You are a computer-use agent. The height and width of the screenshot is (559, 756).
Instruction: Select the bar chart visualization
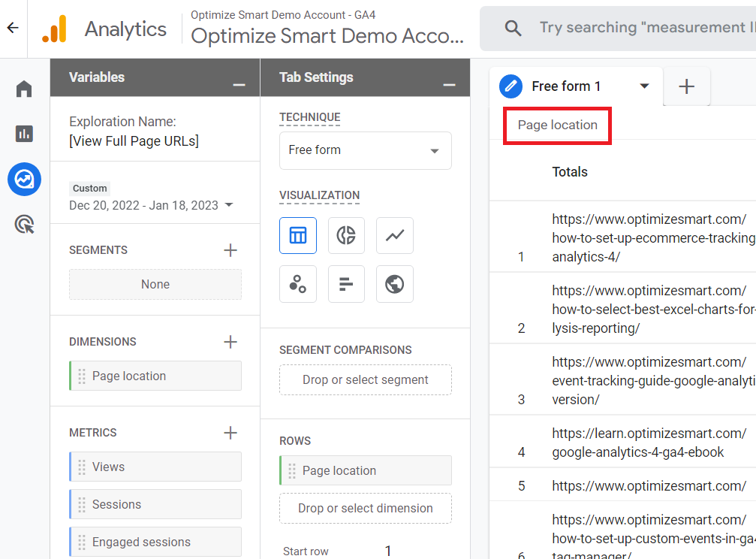pyautogui.click(x=346, y=284)
